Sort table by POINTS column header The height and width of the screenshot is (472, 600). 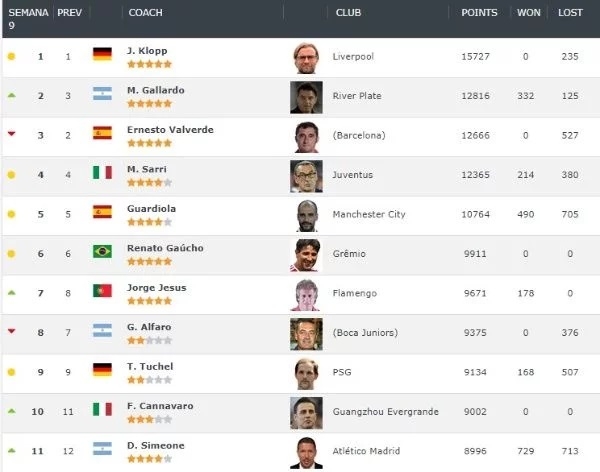tap(479, 13)
